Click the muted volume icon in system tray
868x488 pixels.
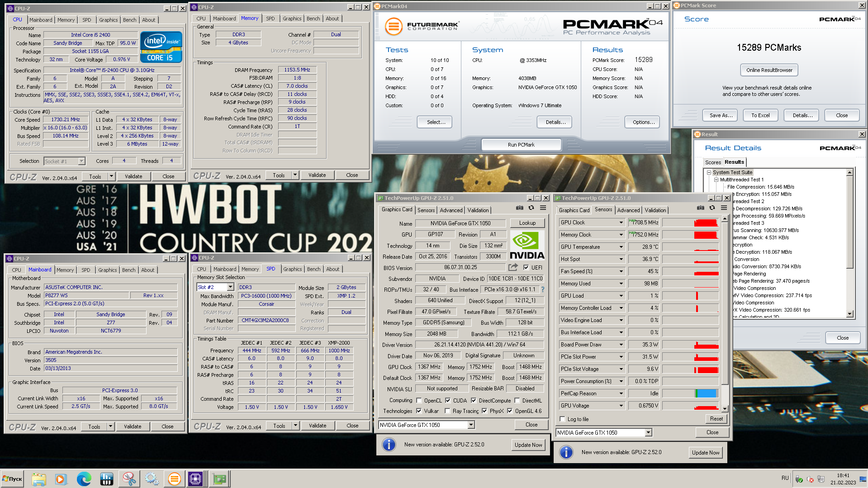click(810, 479)
